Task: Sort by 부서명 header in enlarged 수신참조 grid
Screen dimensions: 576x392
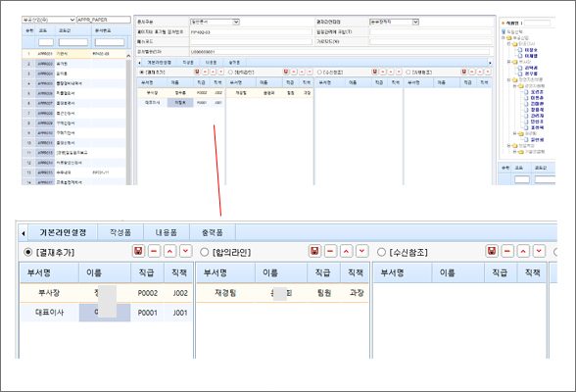Action: click(403, 272)
